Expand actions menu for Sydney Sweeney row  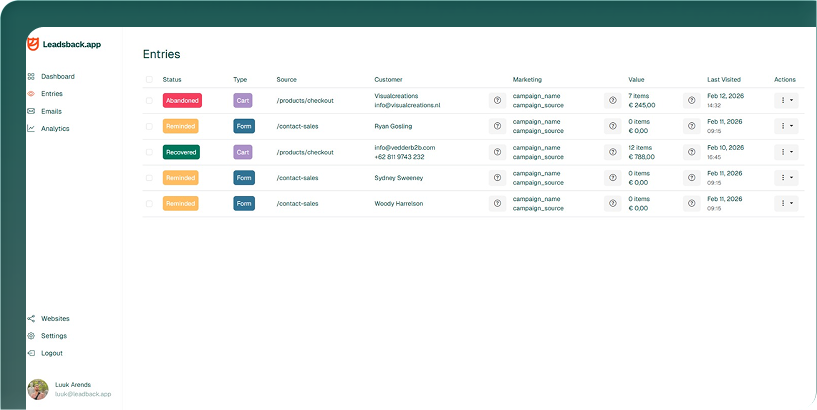tap(786, 178)
